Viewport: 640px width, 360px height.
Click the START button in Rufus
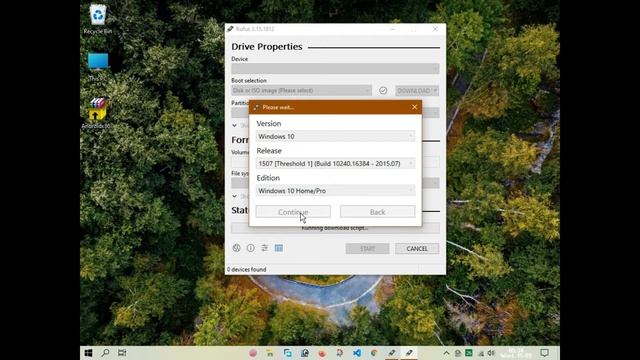point(367,249)
